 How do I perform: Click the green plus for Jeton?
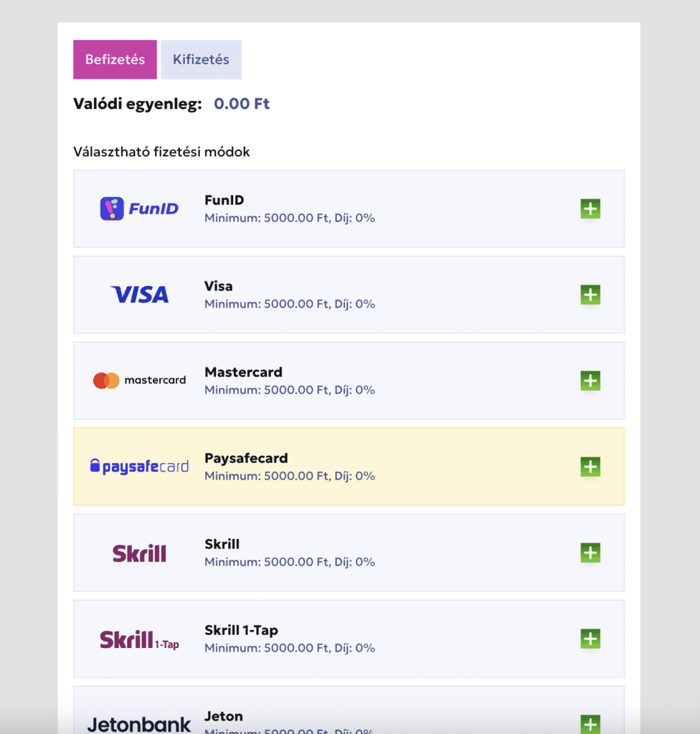(x=590, y=724)
